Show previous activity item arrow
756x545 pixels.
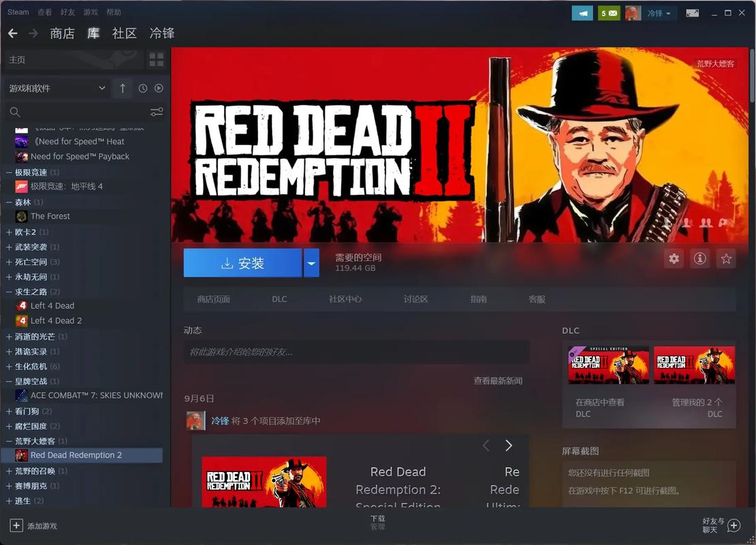pyautogui.click(x=486, y=446)
